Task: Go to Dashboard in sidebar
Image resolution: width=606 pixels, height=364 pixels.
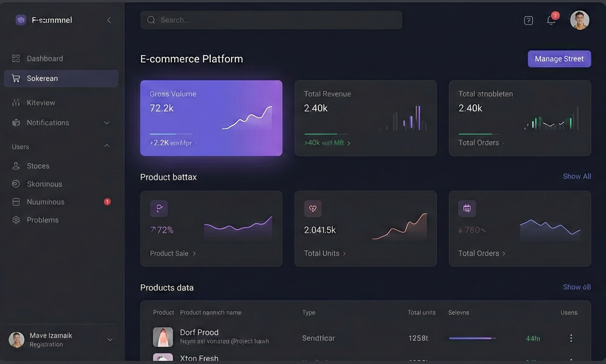Action: tap(45, 59)
